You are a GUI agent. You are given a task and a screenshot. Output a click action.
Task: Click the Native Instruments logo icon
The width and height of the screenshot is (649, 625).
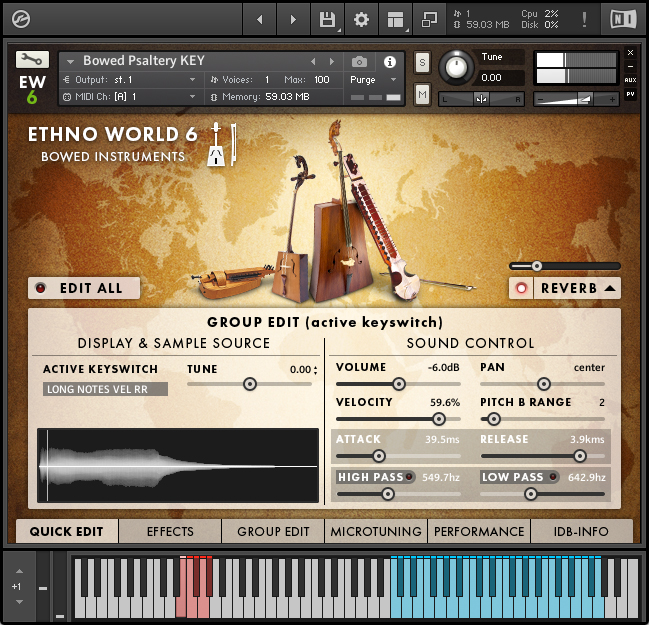coord(623,19)
